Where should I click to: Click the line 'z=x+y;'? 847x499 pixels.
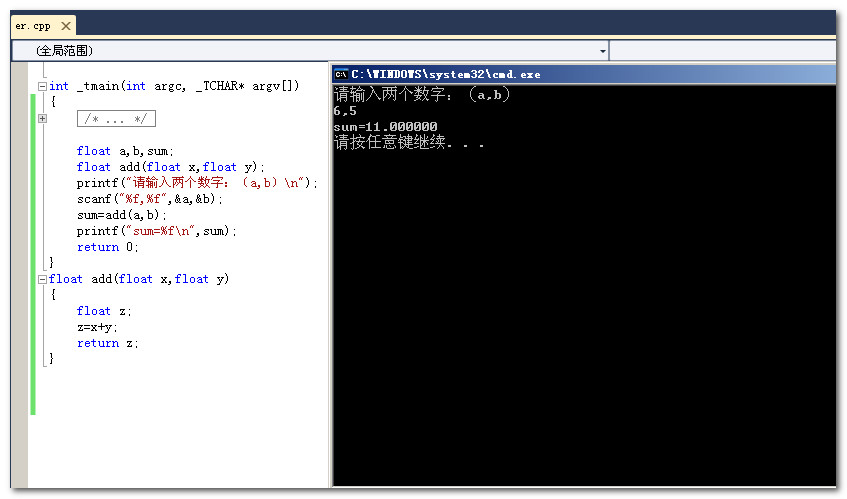click(x=97, y=327)
